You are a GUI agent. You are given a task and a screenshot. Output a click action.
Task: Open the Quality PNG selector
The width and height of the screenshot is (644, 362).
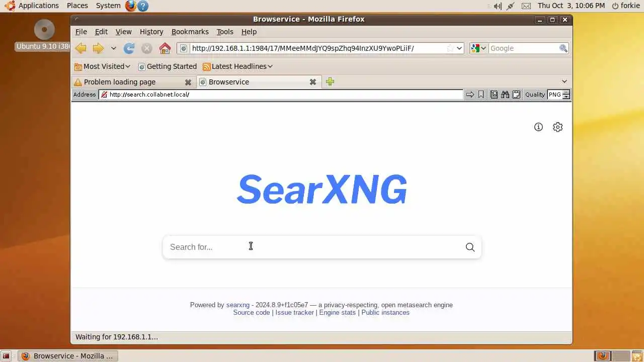[x=559, y=95]
